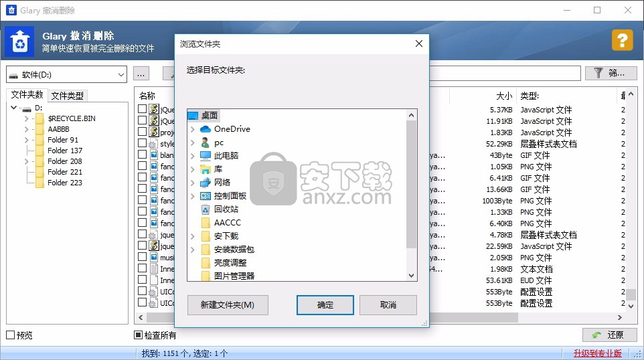Click the green restore arrow icon
Screen dimensions: 644x360
(596, 335)
